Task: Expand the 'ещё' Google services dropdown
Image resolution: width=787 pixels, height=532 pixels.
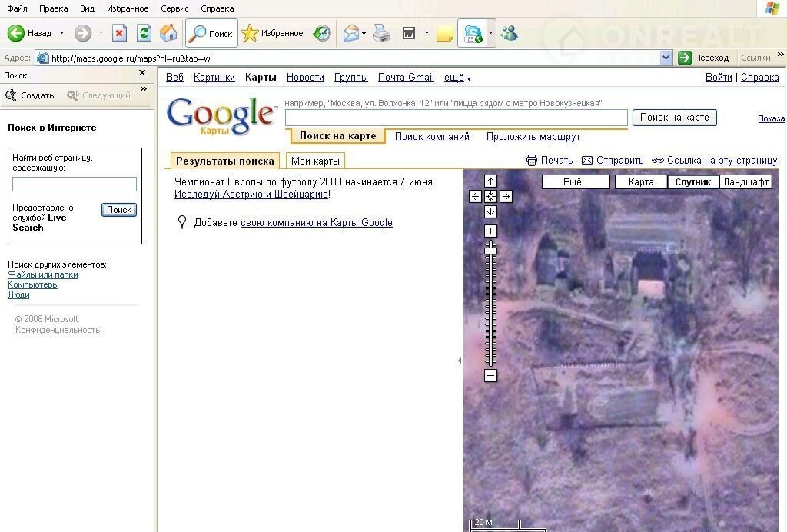Action: (457, 78)
